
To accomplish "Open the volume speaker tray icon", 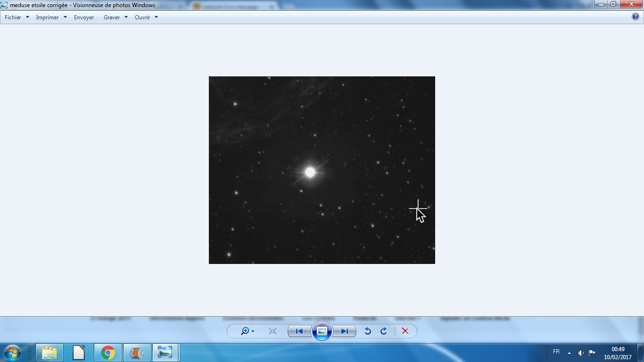I will pos(581,353).
